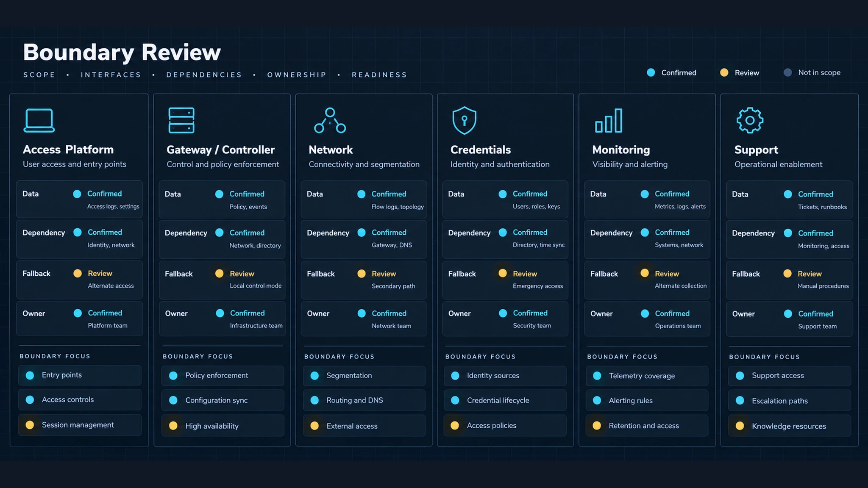Image resolution: width=868 pixels, height=488 pixels.
Task: Click the READINESS subtitle word
Action: coord(379,75)
